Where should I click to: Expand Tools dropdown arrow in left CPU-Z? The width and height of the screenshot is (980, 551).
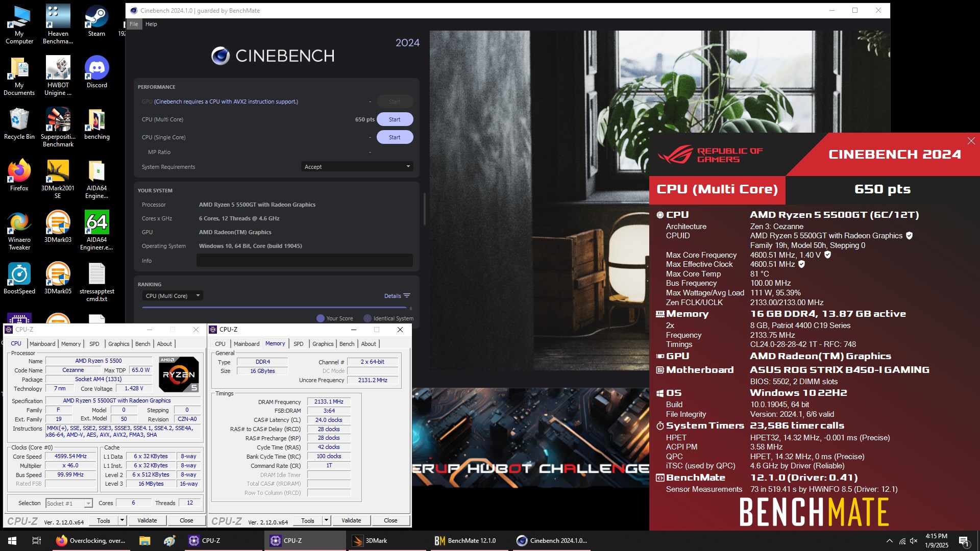pos(122,520)
